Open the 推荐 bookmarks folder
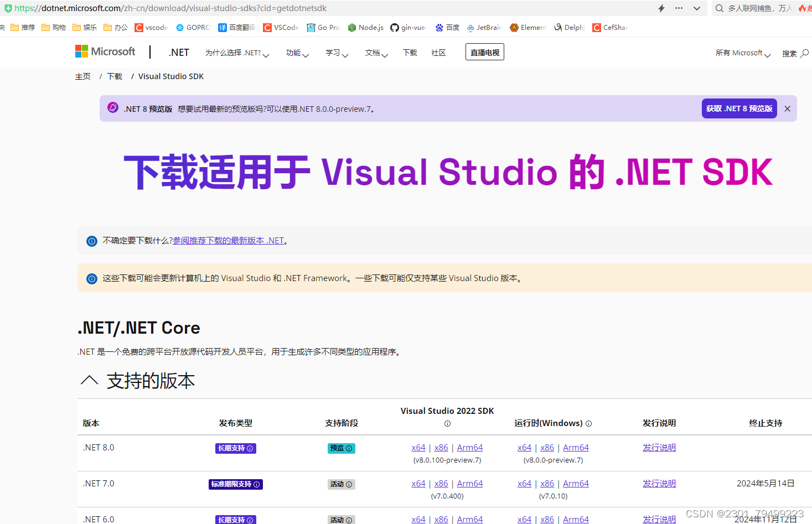This screenshot has height=524, width=812. click(23, 28)
